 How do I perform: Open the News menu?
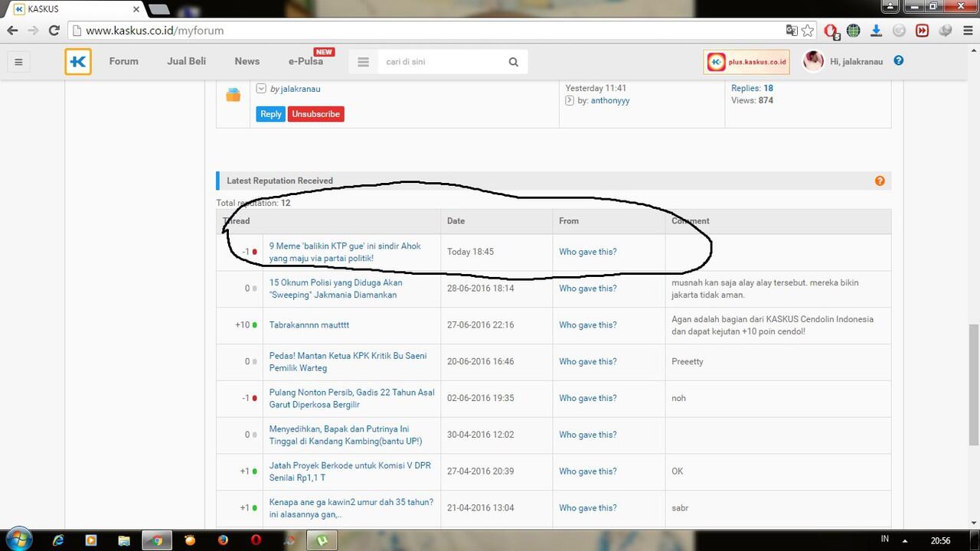pyautogui.click(x=247, y=61)
